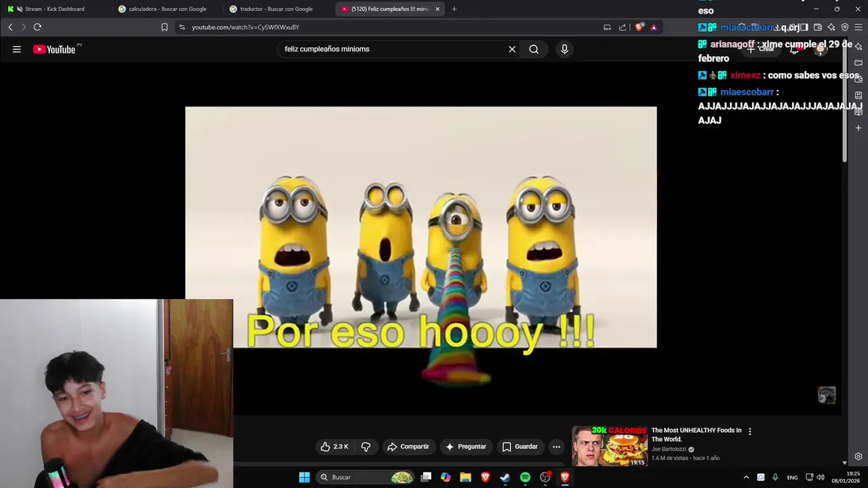Bookmark this page in Brave
Image resolution: width=868 pixels, height=488 pixels.
tap(164, 27)
